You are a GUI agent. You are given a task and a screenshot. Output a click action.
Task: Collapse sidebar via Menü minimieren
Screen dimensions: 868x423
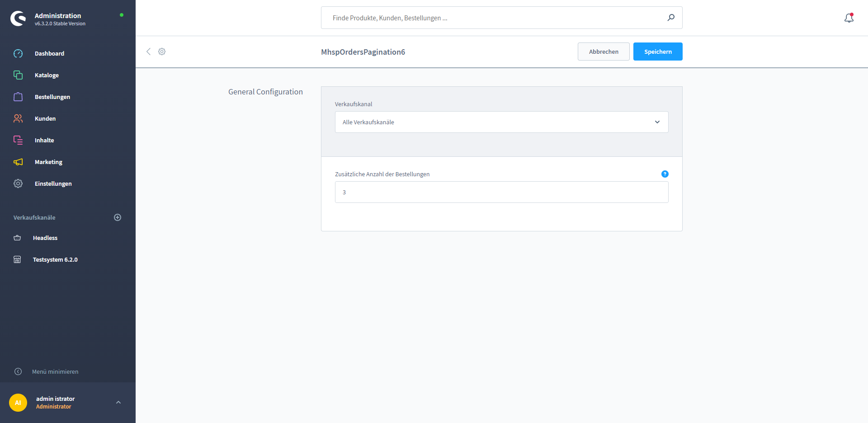click(x=55, y=371)
